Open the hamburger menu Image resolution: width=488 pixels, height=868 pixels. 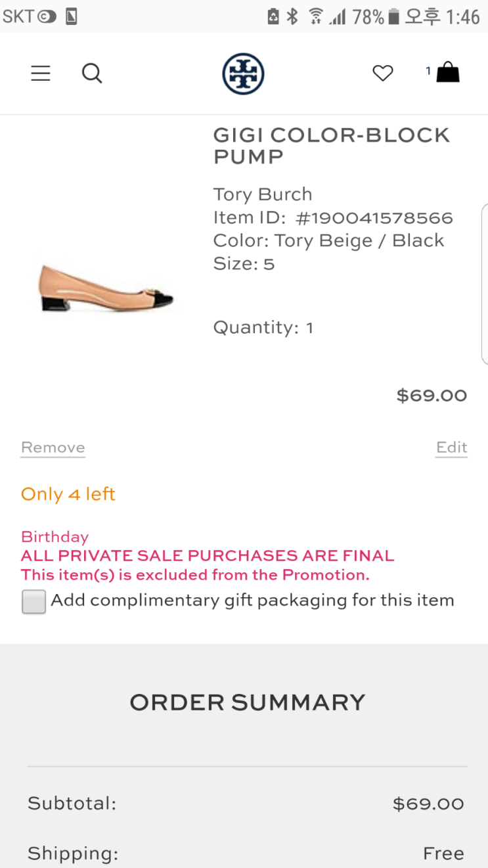[x=41, y=73]
